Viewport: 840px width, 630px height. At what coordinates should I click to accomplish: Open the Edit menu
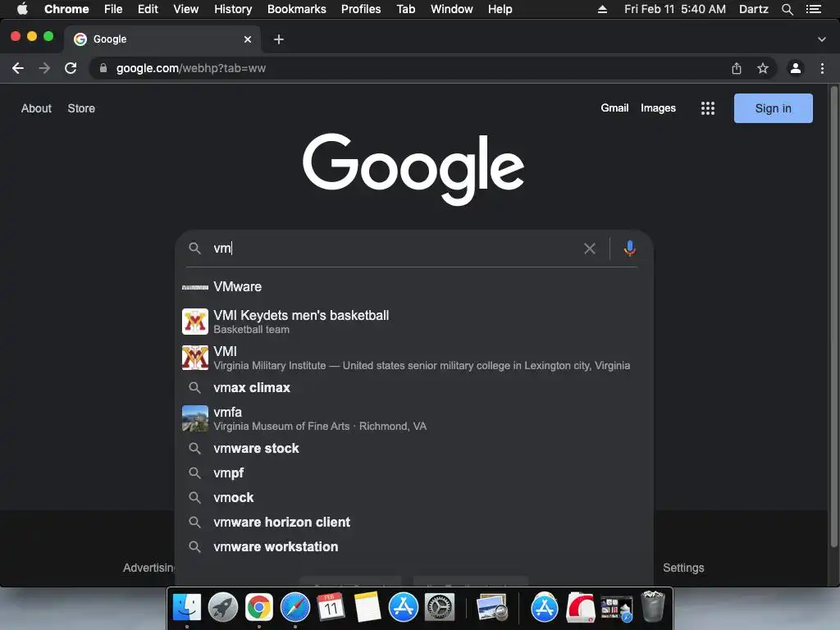pos(148,9)
